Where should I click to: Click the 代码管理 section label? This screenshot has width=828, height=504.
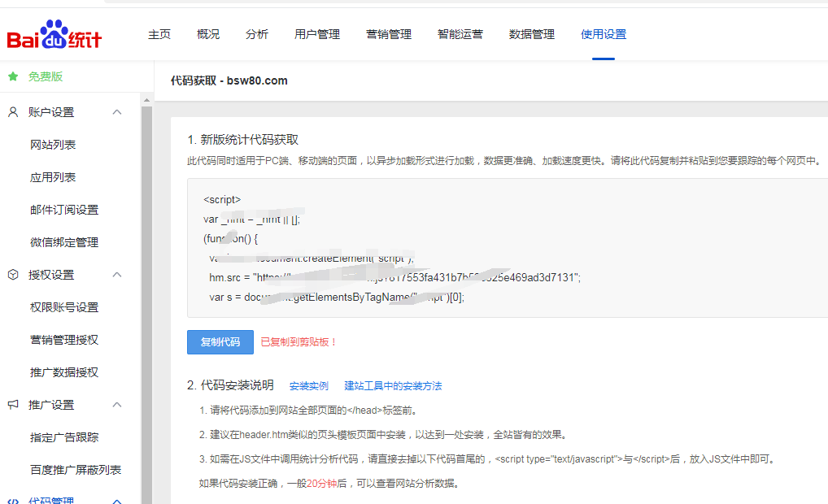pyautogui.click(x=51, y=500)
